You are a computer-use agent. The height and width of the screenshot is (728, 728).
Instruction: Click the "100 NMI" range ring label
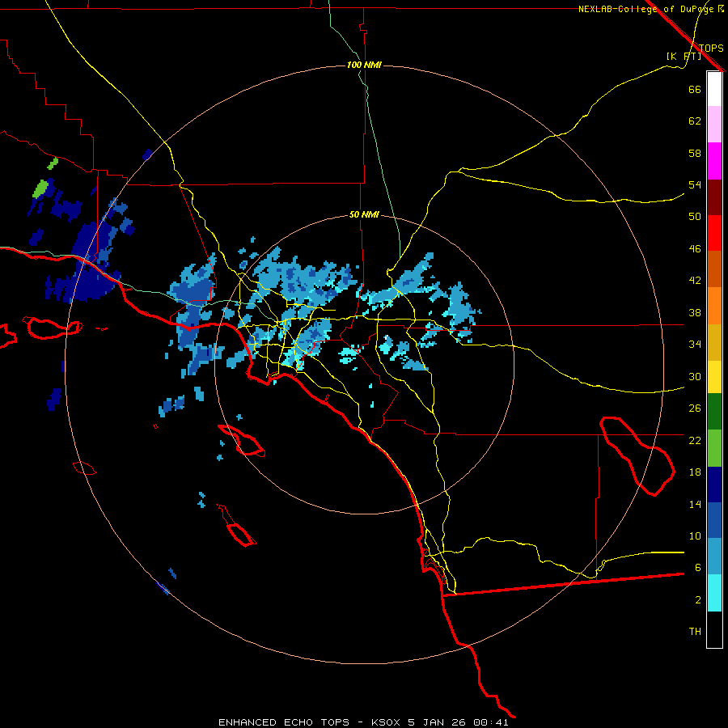click(364, 65)
